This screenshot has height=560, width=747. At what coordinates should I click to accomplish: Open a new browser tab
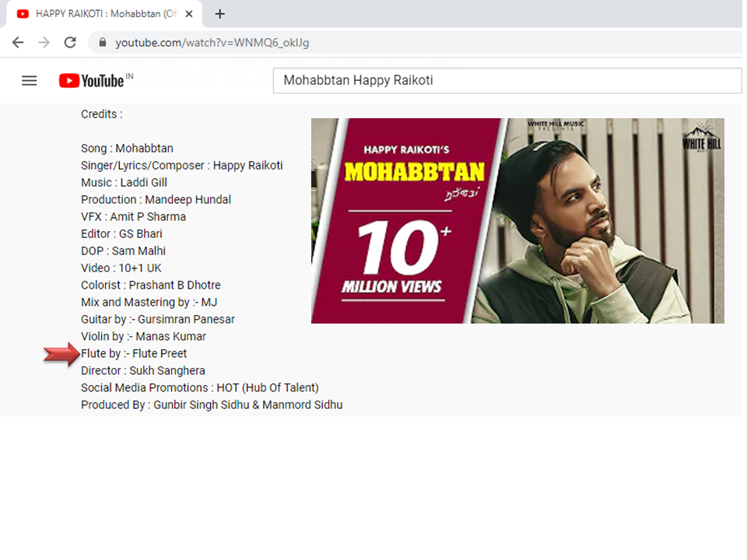pos(220,14)
